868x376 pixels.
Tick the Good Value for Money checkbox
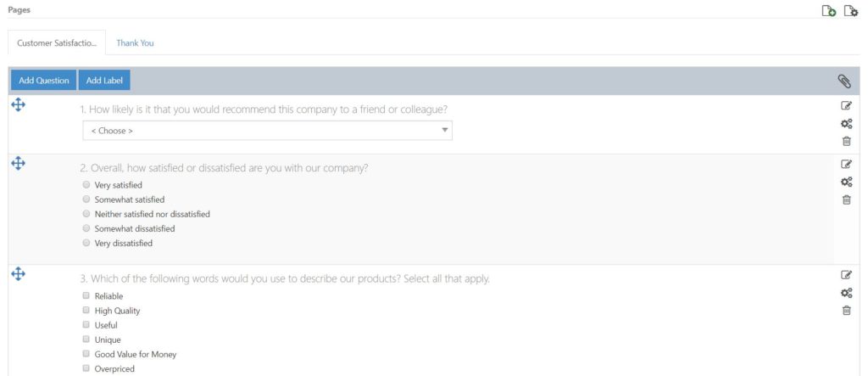coord(86,353)
